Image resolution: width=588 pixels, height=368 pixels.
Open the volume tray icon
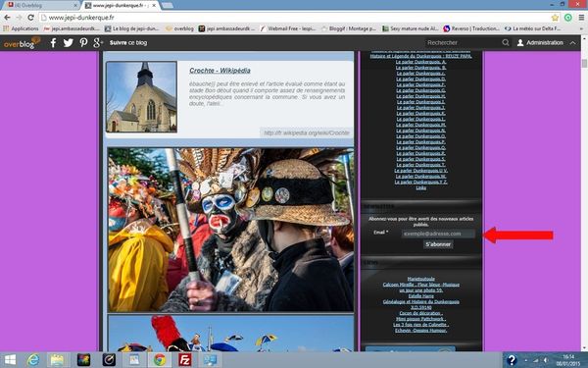(546, 360)
